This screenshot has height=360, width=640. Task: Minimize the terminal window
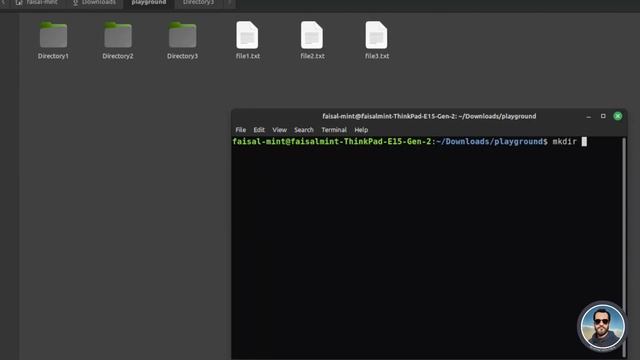589,116
